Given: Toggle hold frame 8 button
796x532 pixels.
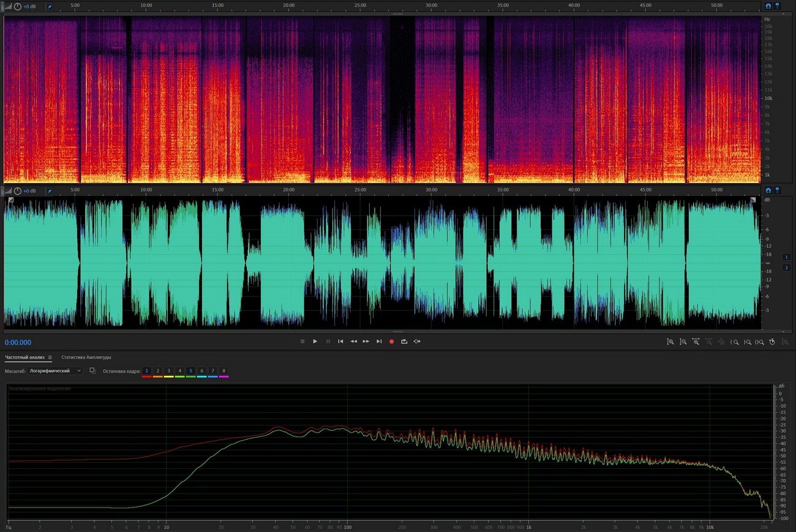Looking at the screenshot, I should point(224,371).
